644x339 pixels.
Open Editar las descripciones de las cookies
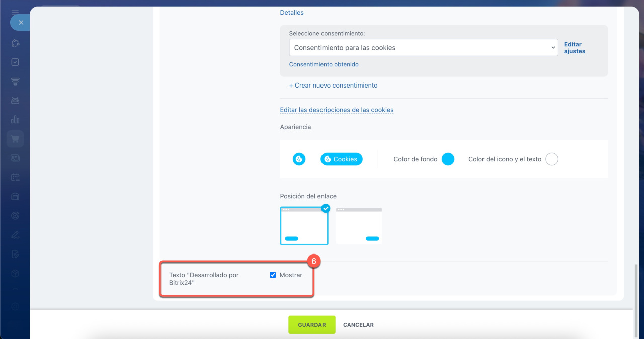337,110
